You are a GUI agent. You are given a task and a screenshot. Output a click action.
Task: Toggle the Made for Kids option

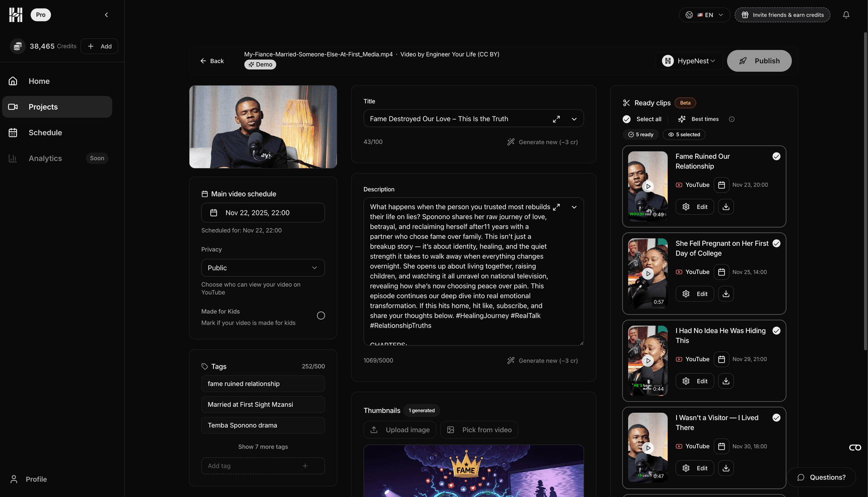pos(321,316)
